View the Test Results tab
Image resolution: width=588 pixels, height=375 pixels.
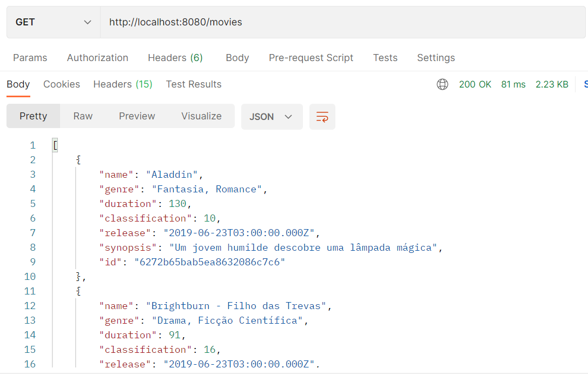click(x=193, y=84)
